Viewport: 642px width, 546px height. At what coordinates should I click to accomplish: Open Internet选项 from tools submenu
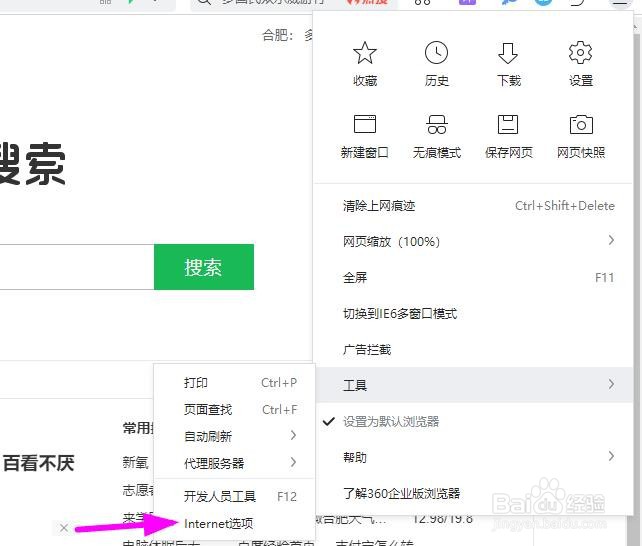[x=235, y=523]
